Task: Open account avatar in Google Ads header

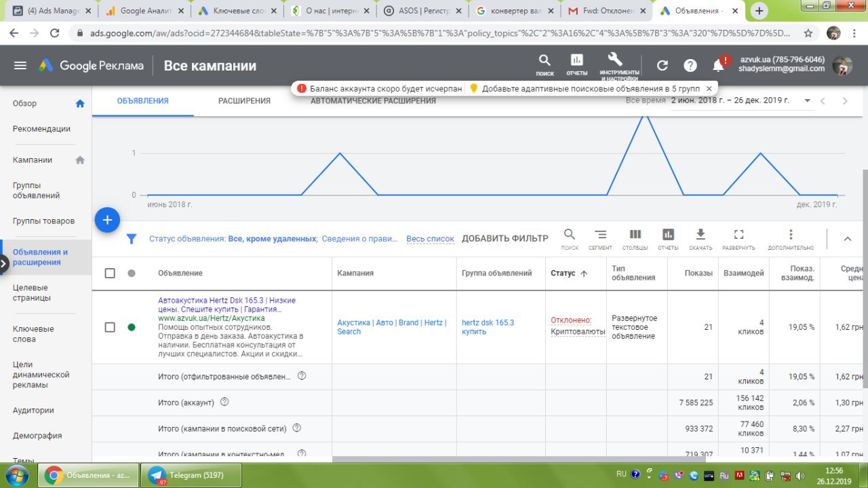Action: [x=842, y=66]
